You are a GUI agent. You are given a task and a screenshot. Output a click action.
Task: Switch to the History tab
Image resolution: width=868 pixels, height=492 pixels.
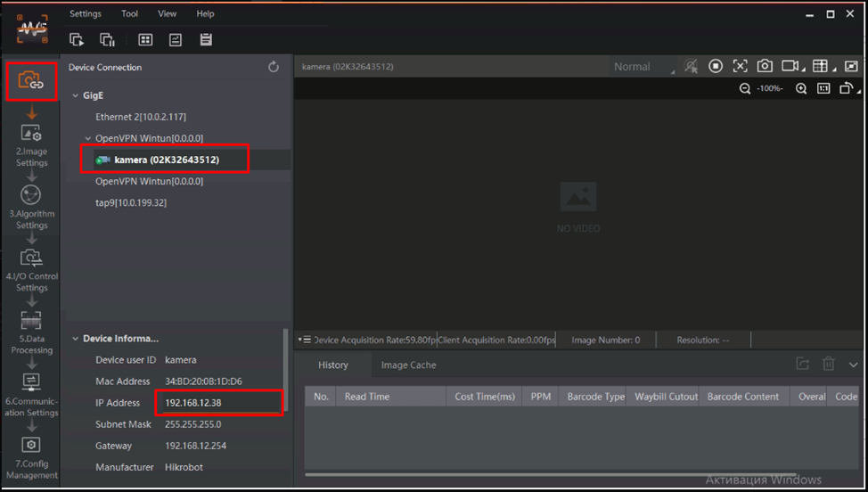point(332,365)
